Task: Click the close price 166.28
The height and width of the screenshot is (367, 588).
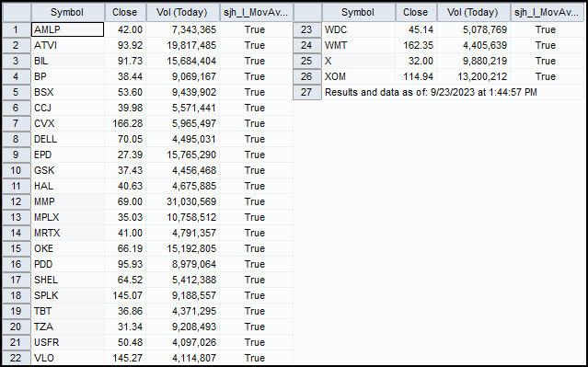Action: click(x=128, y=123)
